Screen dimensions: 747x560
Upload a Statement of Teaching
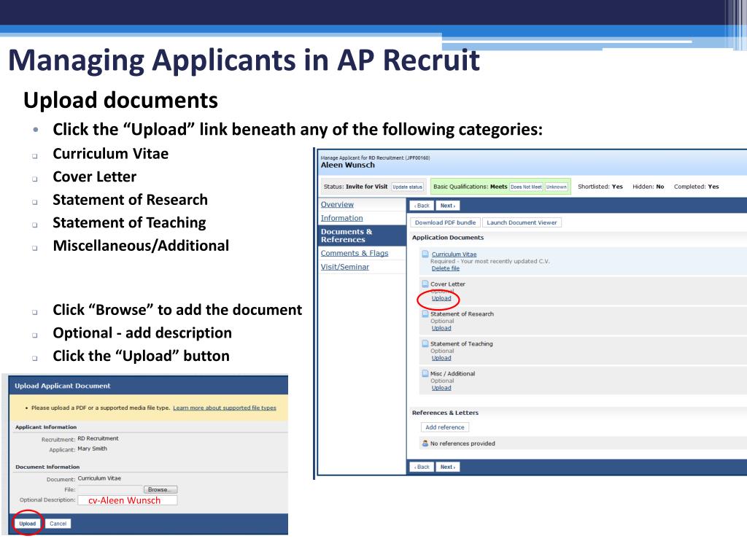[x=441, y=357]
